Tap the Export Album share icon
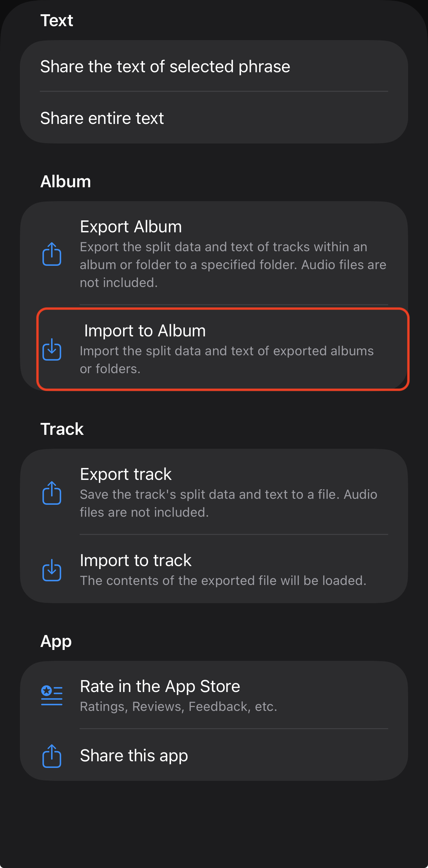The width and height of the screenshot is (428, 868). [x=52, y=254]
